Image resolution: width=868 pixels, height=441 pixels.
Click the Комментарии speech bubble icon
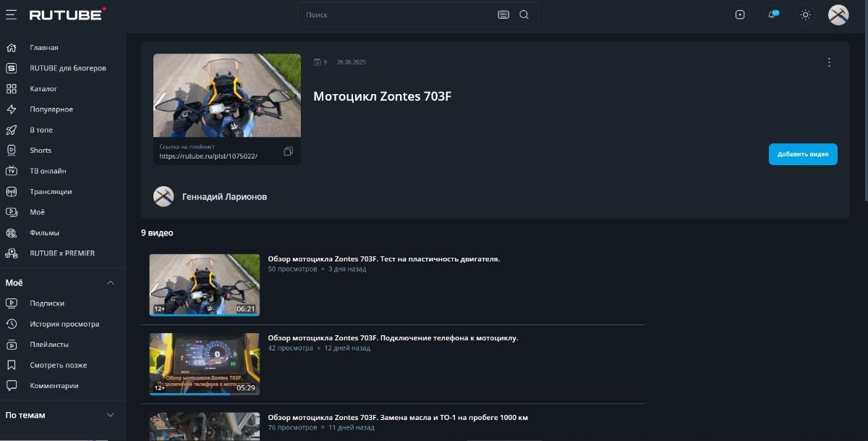click(11, 386)
